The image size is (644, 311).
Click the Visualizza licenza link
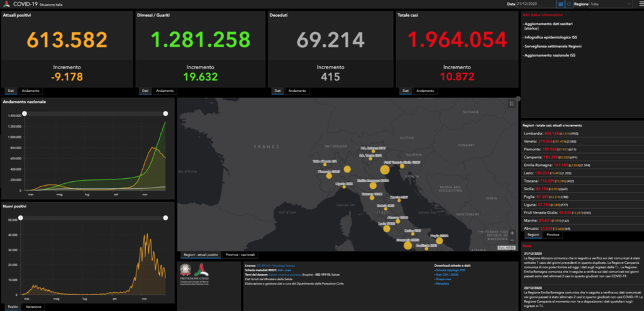click(x=284, y=266)
